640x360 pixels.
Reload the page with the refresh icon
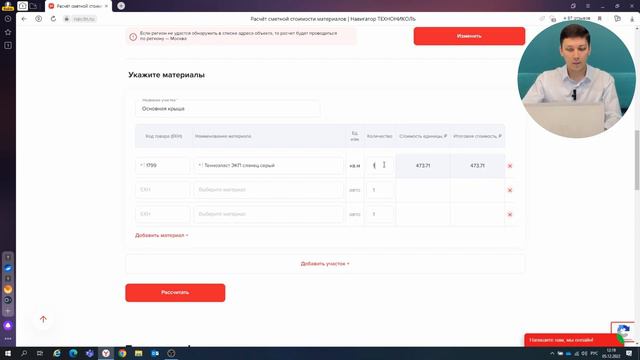coord(53,19)
